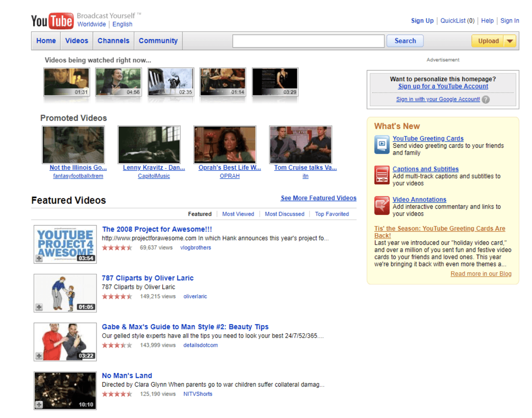Open the Videos tab
Screen dimensions: 532x418
click(77, 41)
